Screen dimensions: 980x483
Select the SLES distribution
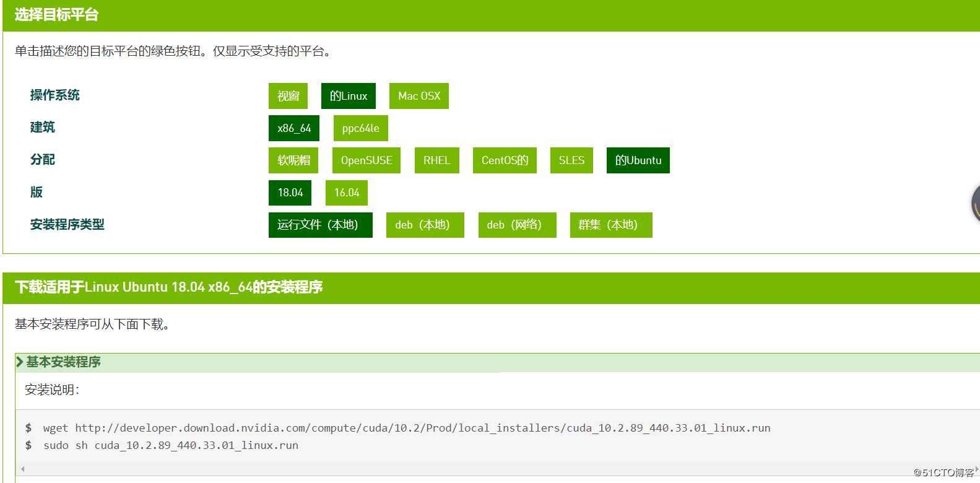coord(571,160)
